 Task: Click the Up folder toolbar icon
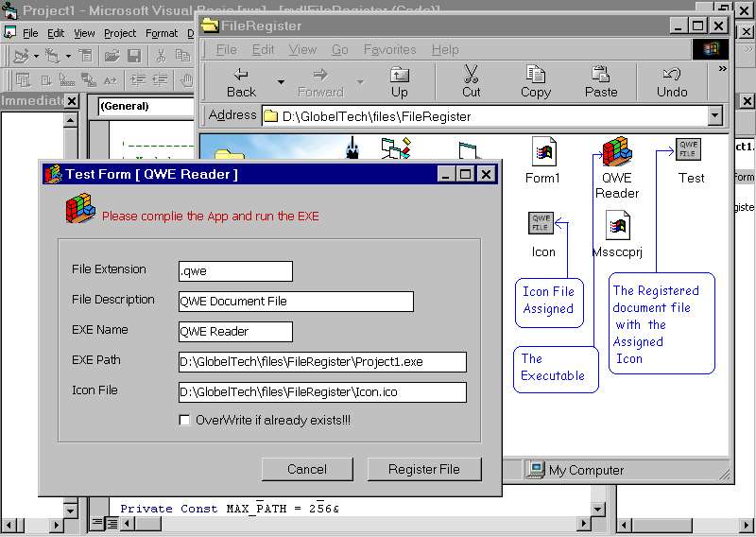400,75
